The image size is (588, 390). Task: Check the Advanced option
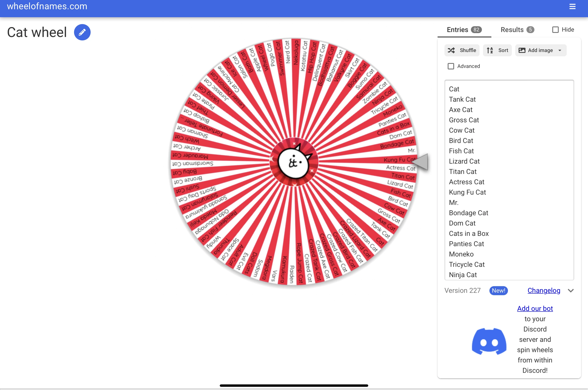coord(451,66)
